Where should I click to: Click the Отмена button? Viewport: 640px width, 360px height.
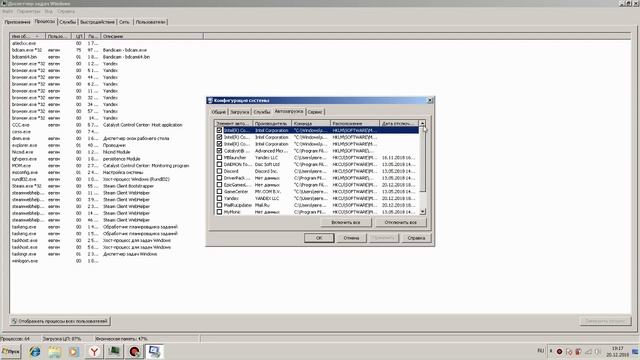(351, 238)
